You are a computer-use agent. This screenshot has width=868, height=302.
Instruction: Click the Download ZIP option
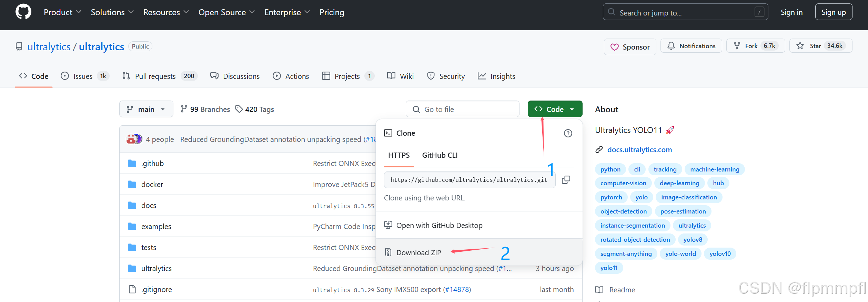tap(479, 252)
